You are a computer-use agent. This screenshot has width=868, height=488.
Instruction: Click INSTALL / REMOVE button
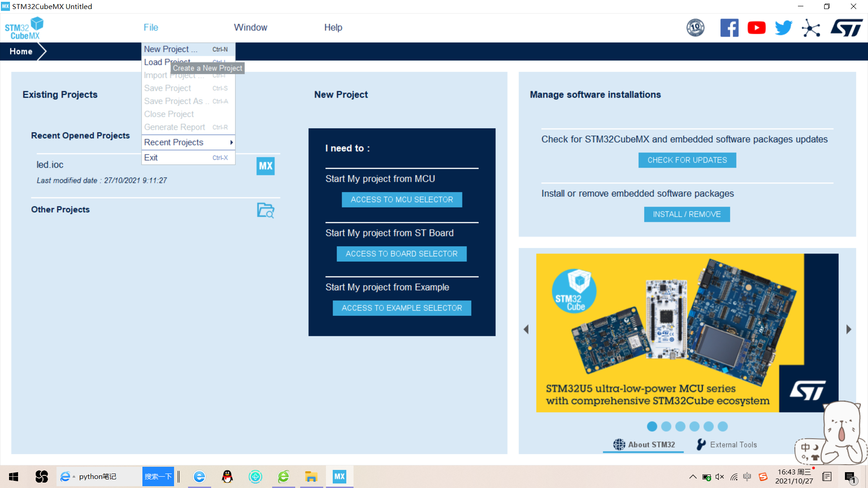687,215
